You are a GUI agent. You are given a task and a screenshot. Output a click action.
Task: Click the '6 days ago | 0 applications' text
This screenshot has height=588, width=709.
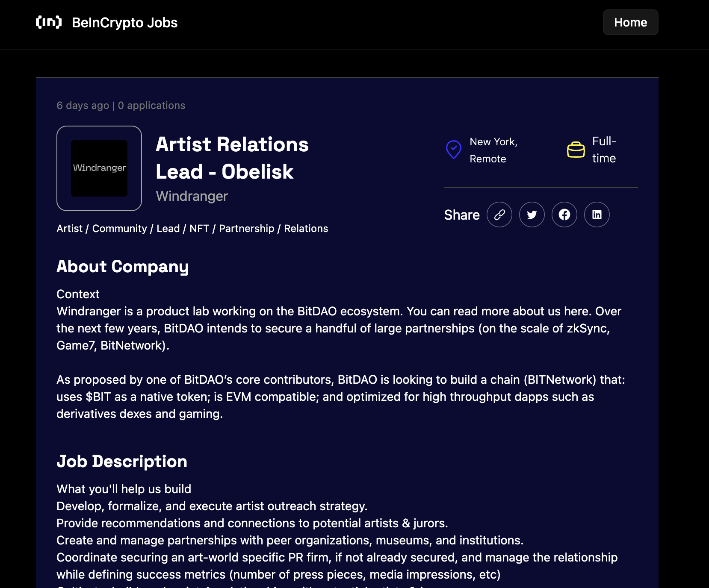pos(121,106)
